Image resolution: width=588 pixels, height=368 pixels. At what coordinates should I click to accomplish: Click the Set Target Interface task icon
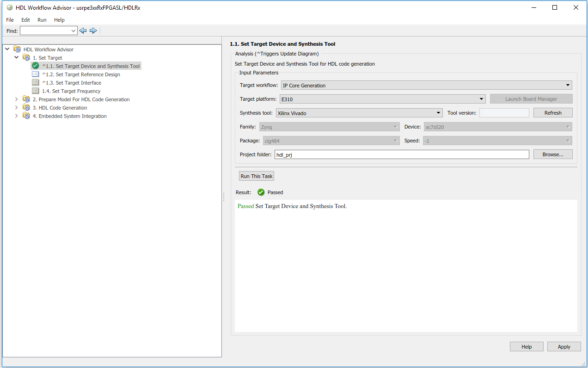[36, 83]
